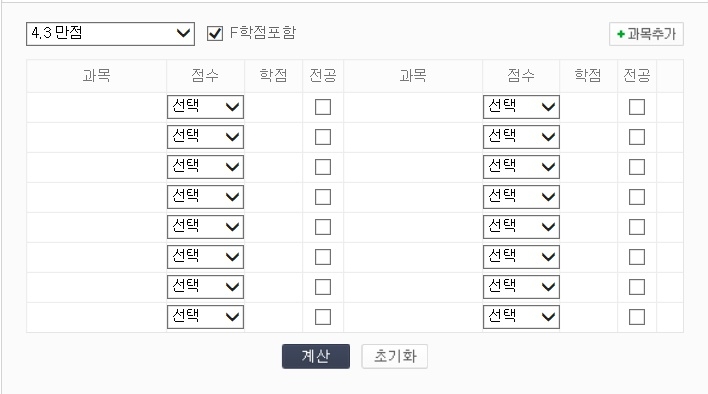Click last row left 과목 name field
This screenshot has width=708, height=394.
(96, 317)
